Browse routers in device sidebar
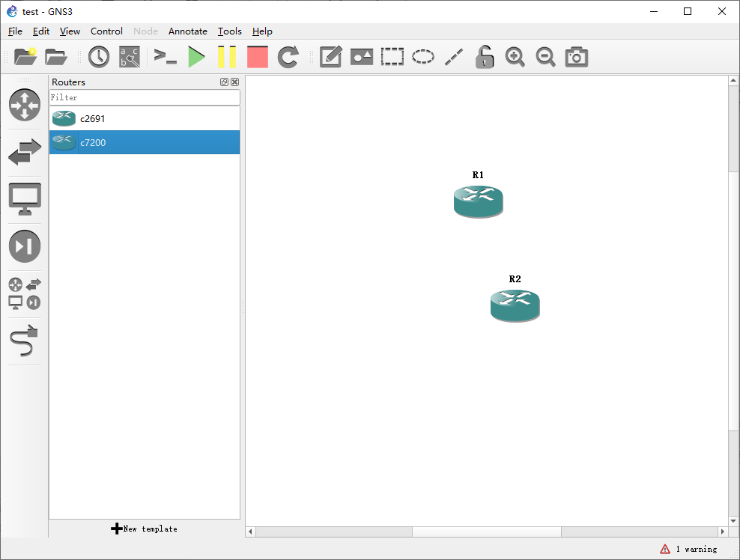 click(x=25, y=105)
